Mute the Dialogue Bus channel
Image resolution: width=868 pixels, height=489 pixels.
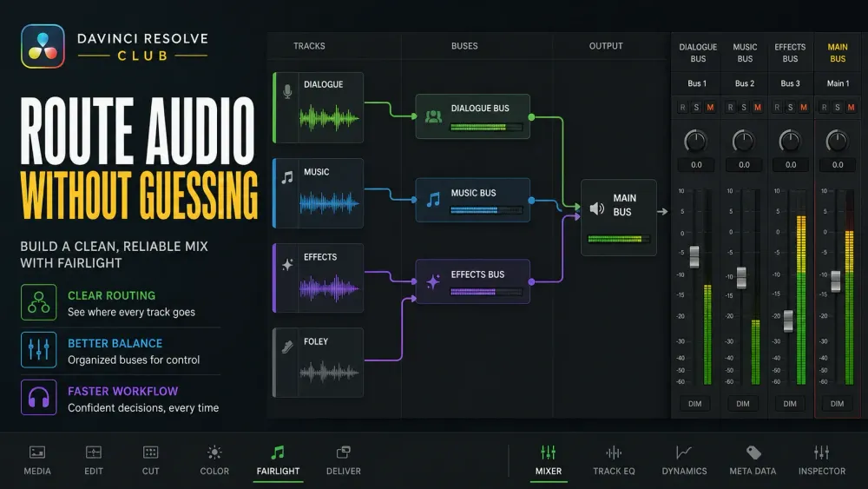(710, 108)
